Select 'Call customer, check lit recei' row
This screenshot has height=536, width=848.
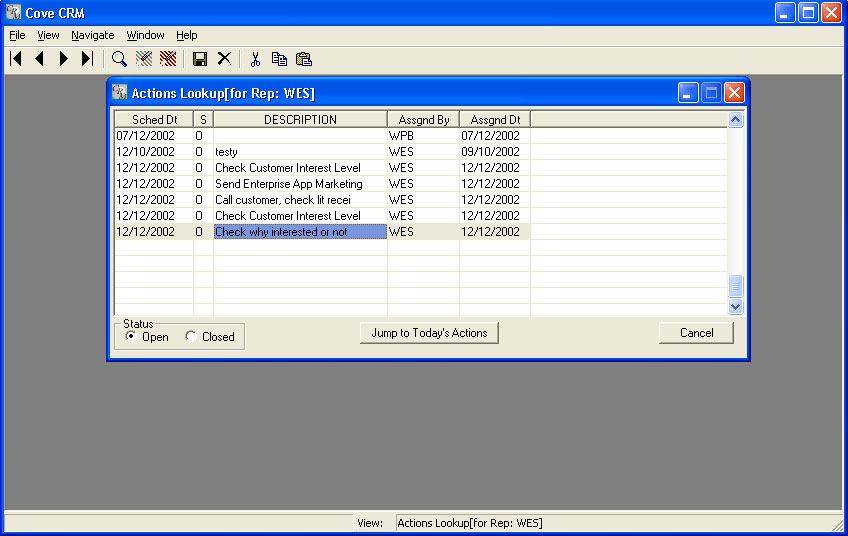[300, 200]
